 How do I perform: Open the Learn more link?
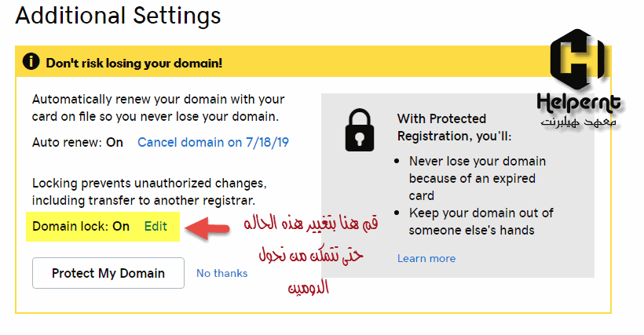(x=426, y=258)
